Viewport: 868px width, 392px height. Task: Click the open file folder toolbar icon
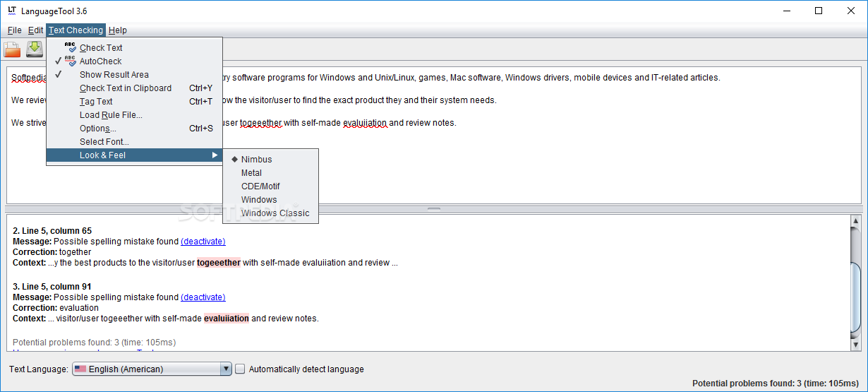coord(12,49)
